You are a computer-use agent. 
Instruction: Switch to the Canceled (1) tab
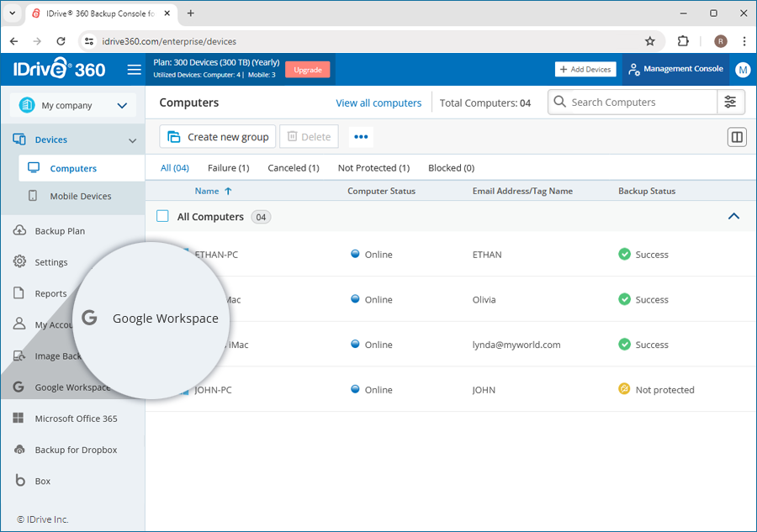pyautogui.click(x=294, y=168)
